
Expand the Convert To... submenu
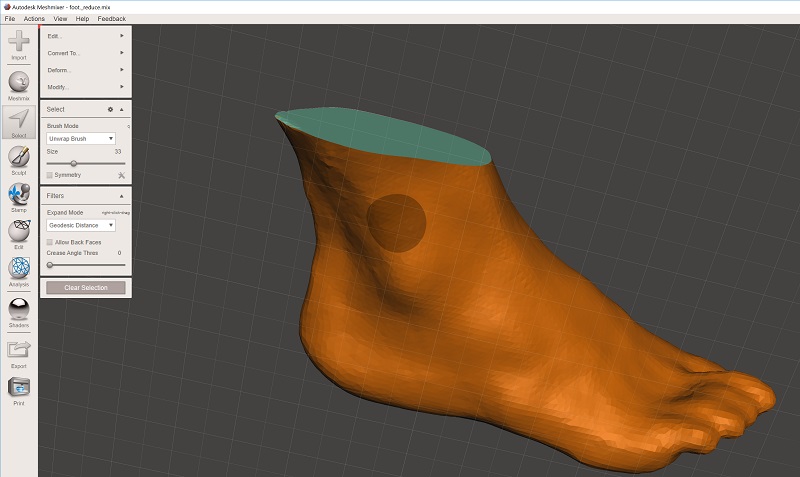point(86,53)
